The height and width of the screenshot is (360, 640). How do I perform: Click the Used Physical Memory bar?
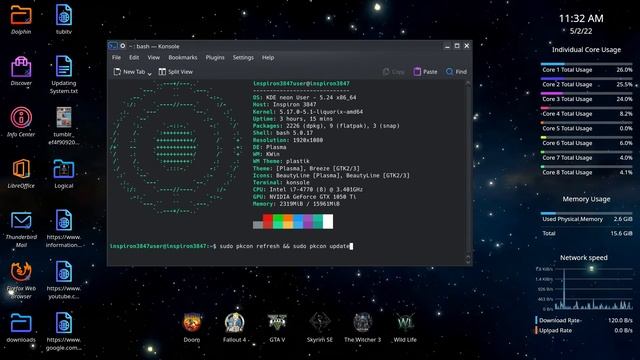point(586,213)
